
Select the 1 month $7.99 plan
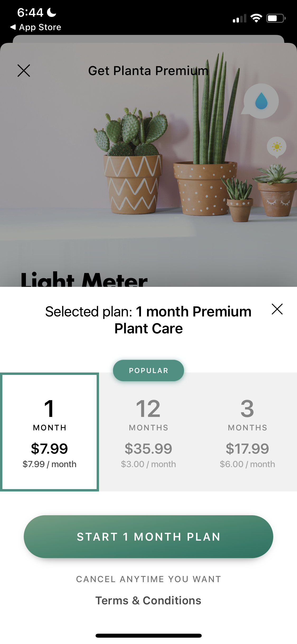50,432
